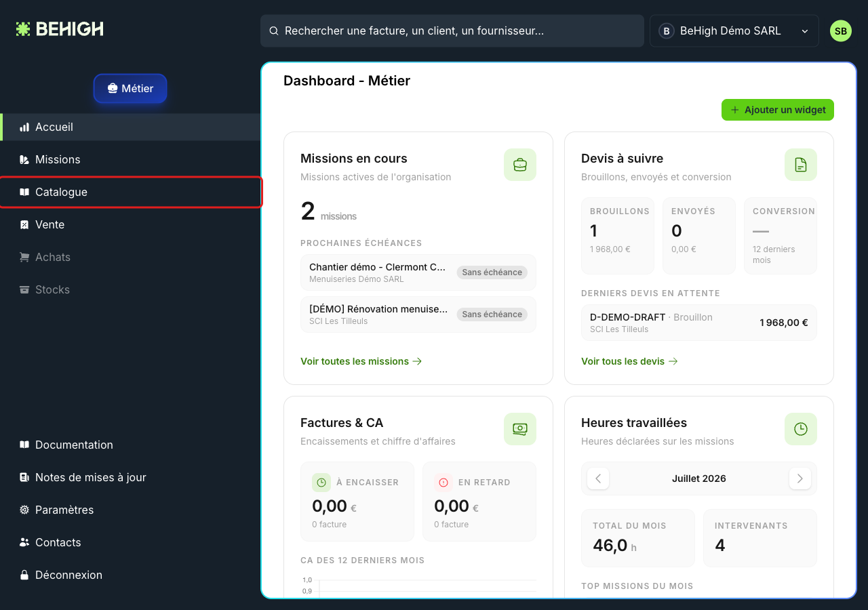Click the Intervenants count card
Viewport: 868px width, 610px height.
click(760, 538)
